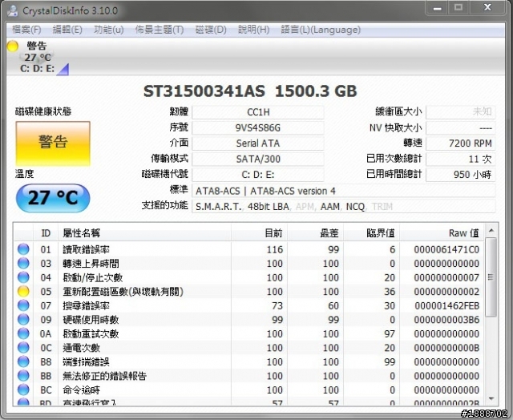Screen dimensions: 513x420
Task: Select the 端對端錯誤 attribute row
Action: tap(249, 361)
